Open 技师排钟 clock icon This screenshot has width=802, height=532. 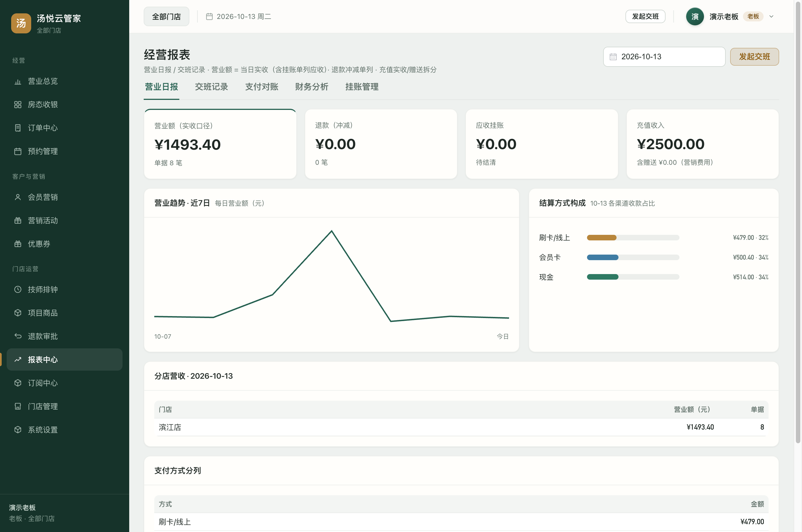[x=18, y=289]
